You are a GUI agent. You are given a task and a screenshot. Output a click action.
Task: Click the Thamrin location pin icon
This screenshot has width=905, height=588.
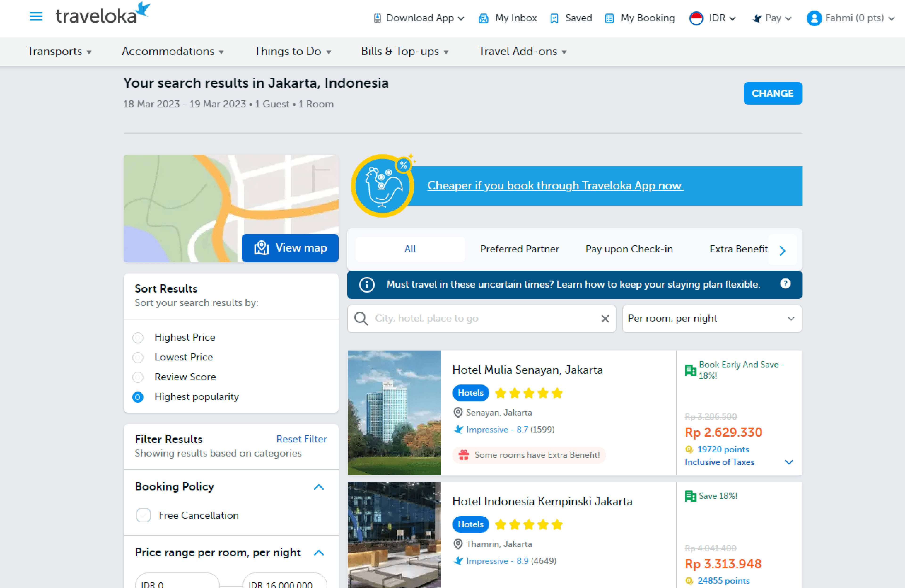coord(458,544)
